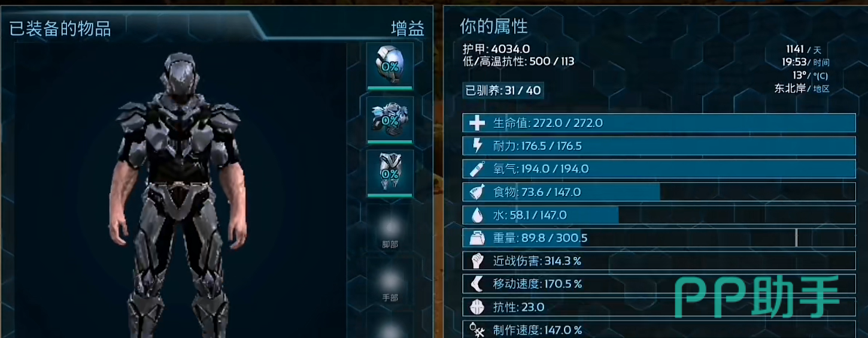This screenshot has height=338, width=868.
Task: Select the 已装备的物品 panel header
Action: 60,28
